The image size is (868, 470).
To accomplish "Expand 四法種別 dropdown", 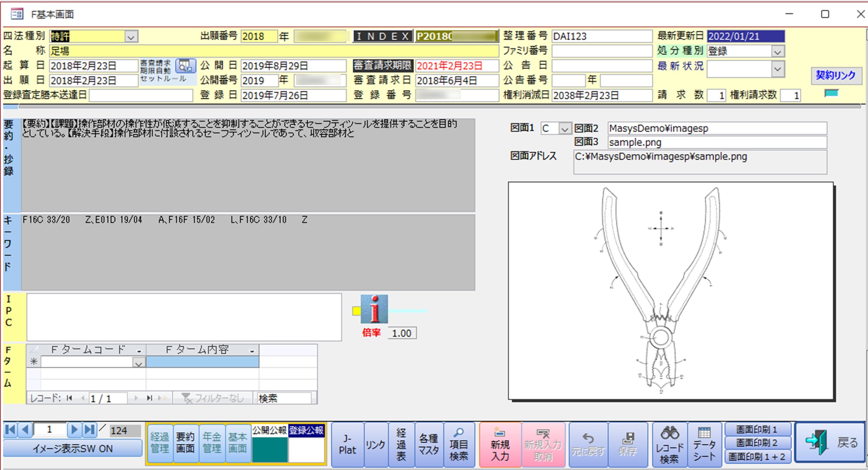I will tap(131, 37).
